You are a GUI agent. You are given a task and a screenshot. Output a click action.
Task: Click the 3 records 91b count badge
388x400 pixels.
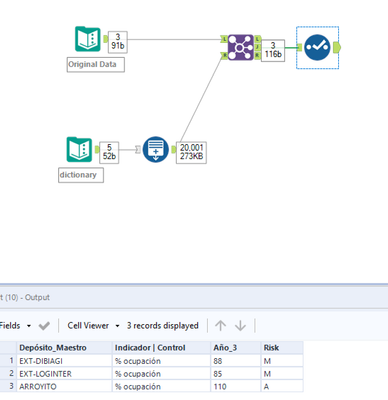click(118, 42)
